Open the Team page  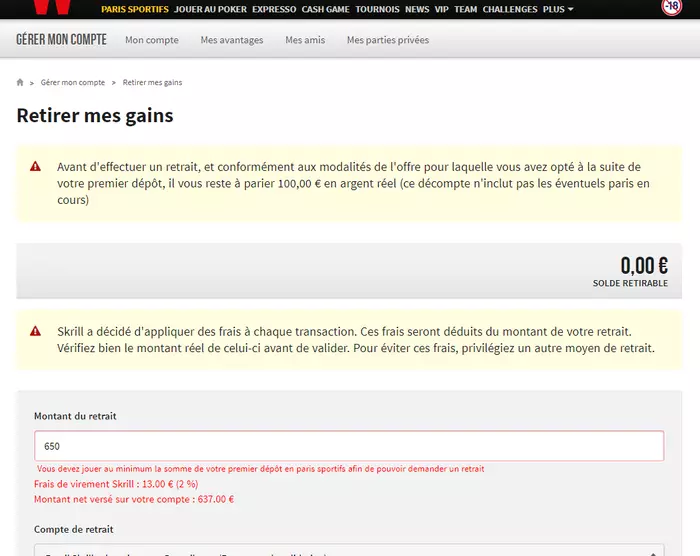pyautogui.click(x=466, y=9)
